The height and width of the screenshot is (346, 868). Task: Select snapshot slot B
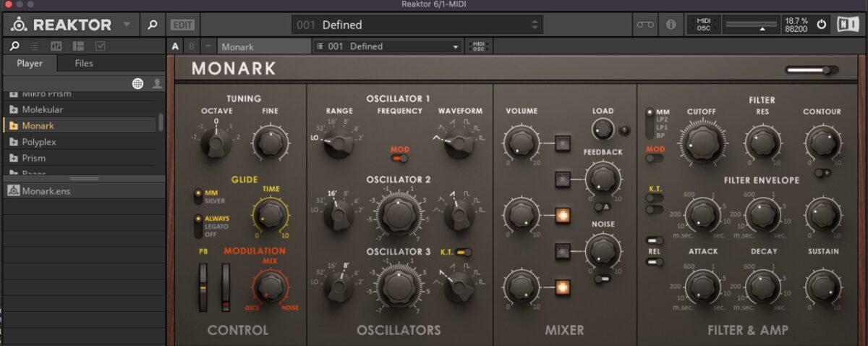[192, 46]
